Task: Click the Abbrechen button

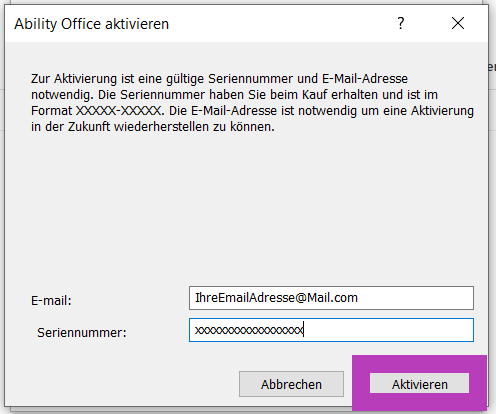Action: [291, 384]
